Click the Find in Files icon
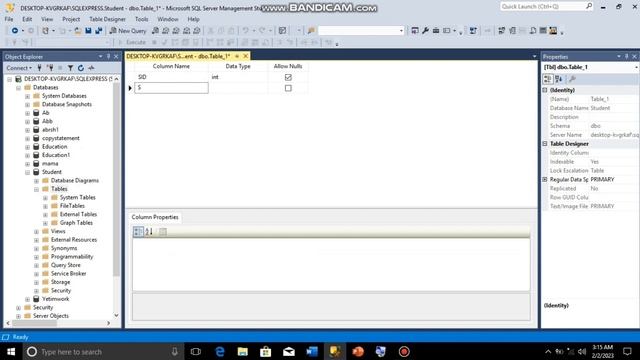 311,31
